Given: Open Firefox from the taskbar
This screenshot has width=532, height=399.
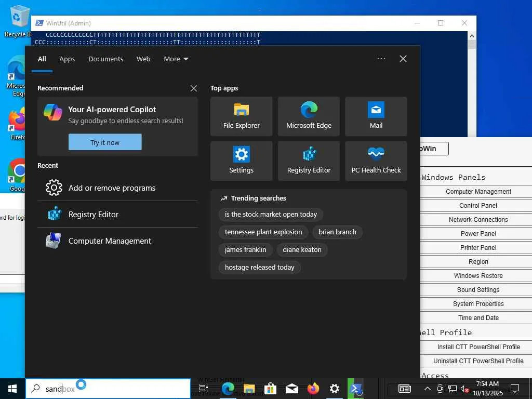Looking at the screenshot, I should click(x=313, y=389).
